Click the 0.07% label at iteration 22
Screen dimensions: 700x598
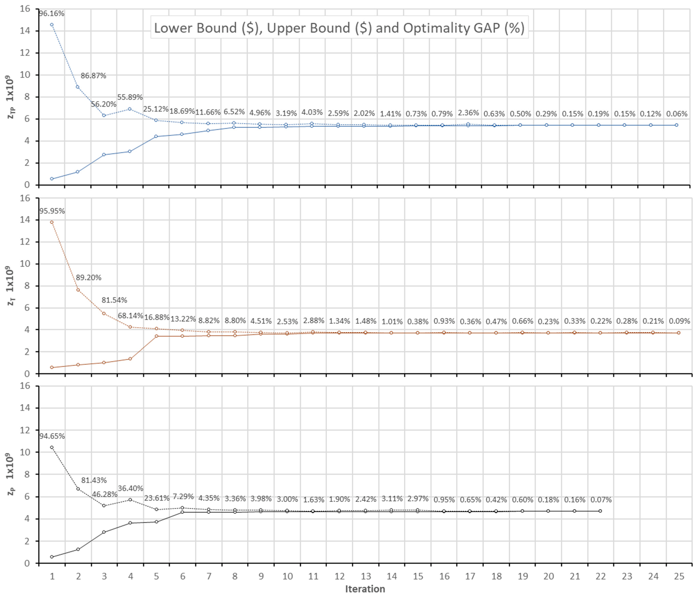coord(601,500)
